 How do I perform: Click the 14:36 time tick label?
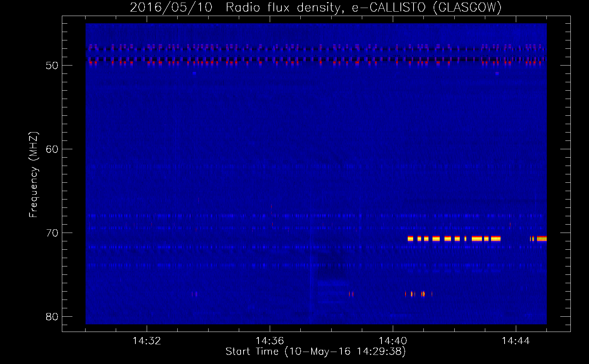(270, 341)
